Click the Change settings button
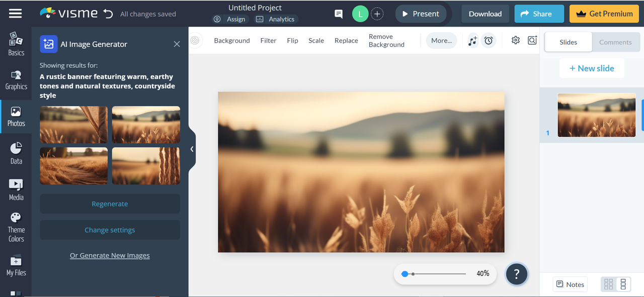644x297 pixels. point(110,230)
